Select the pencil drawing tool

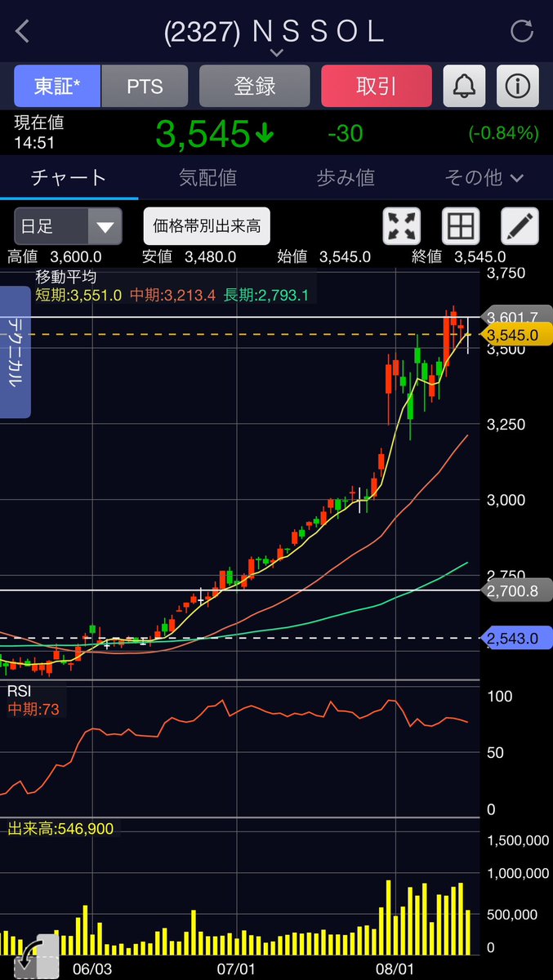pos(520,226)
